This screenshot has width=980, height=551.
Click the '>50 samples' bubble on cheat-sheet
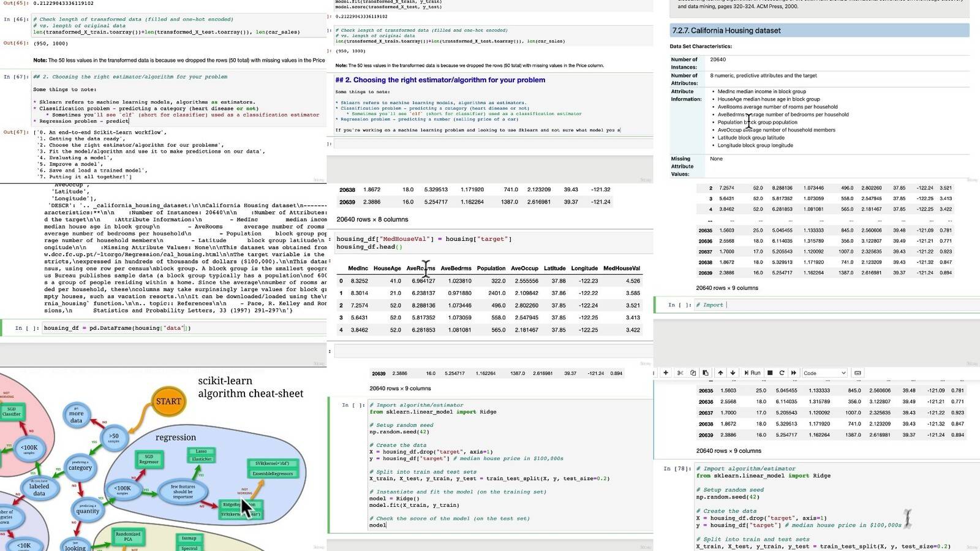click(114, 438)
